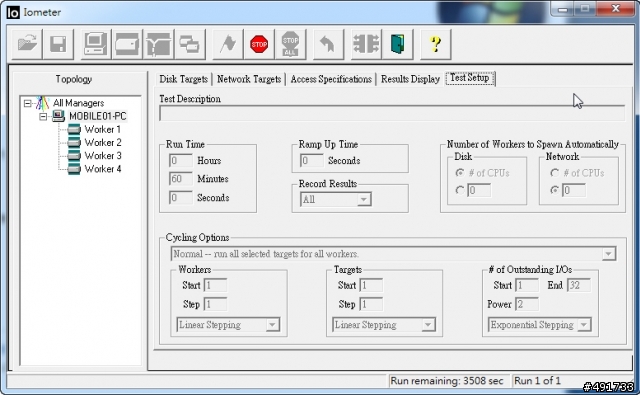Minimize the Iometer window

562,9
